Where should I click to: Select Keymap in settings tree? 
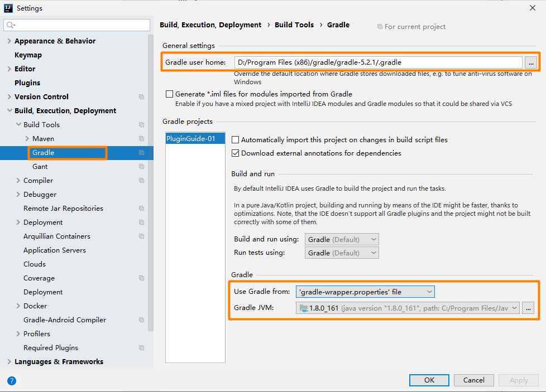click(28, 55)
